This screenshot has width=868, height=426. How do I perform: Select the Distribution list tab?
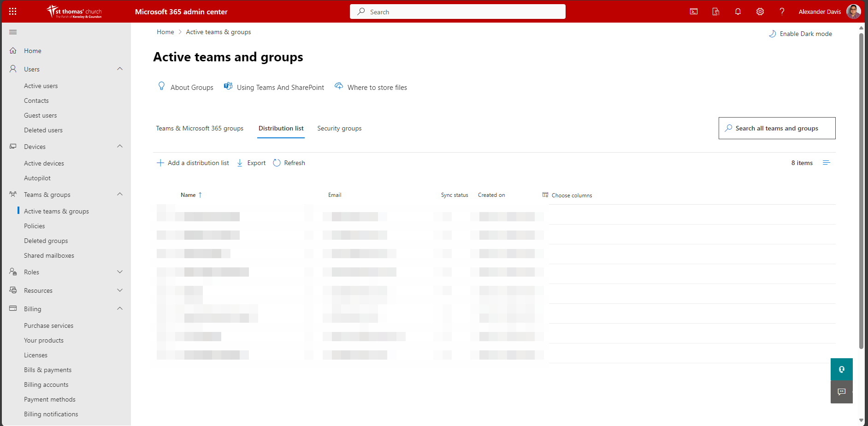pyautogui.click(x=281, y=128)
